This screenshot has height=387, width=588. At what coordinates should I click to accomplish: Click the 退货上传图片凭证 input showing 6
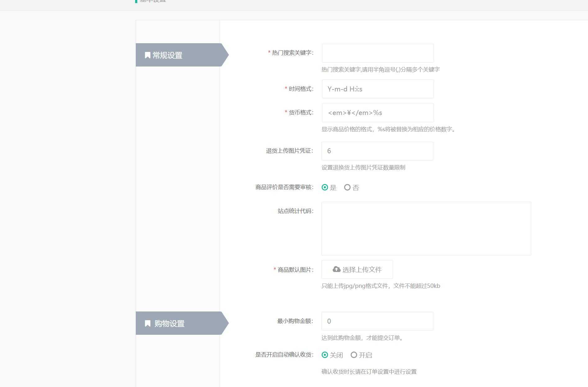377,151
